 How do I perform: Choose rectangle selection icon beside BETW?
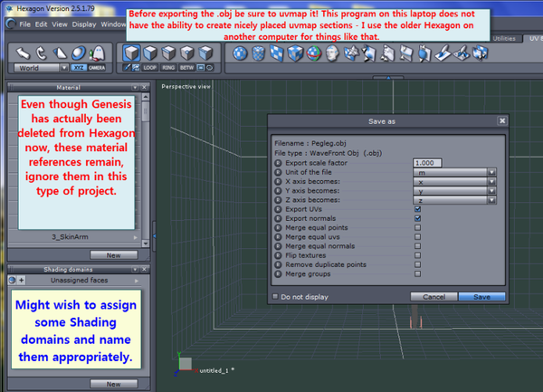[201, 68]
